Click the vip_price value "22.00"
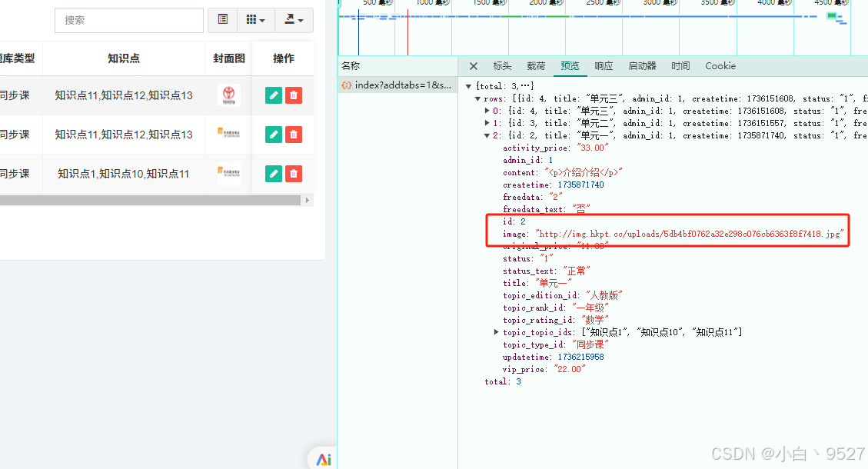The width and height of the screenshot is (868, 469). (570, 369)
